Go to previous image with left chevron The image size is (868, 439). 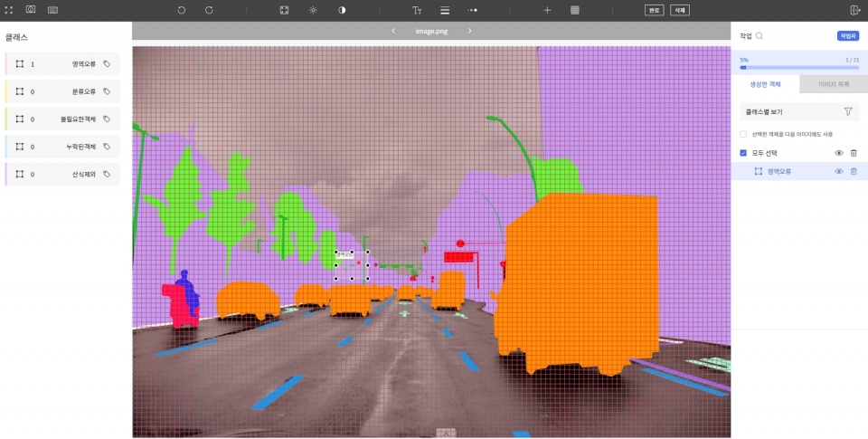tap(393, 31)
